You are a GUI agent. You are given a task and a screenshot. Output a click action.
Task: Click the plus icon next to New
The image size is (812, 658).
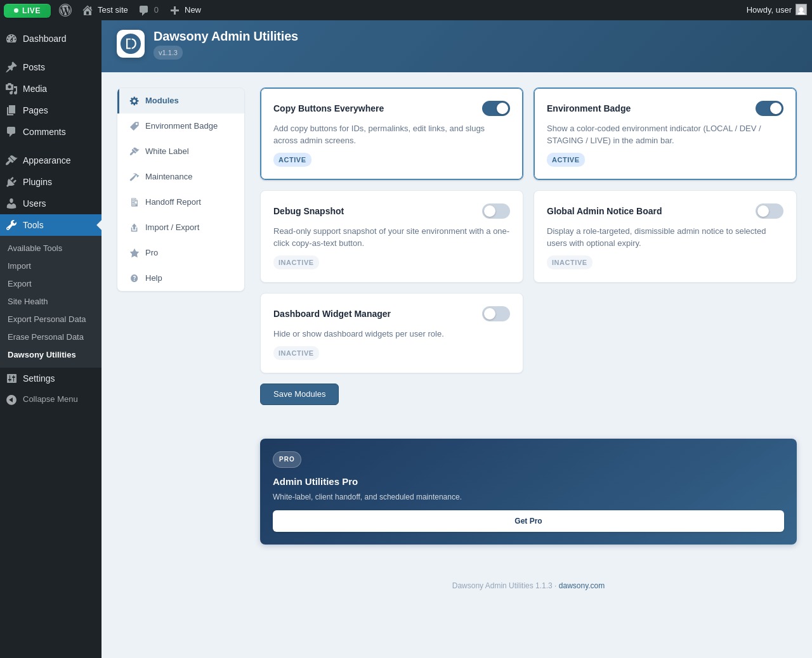[x=174, y=10]
